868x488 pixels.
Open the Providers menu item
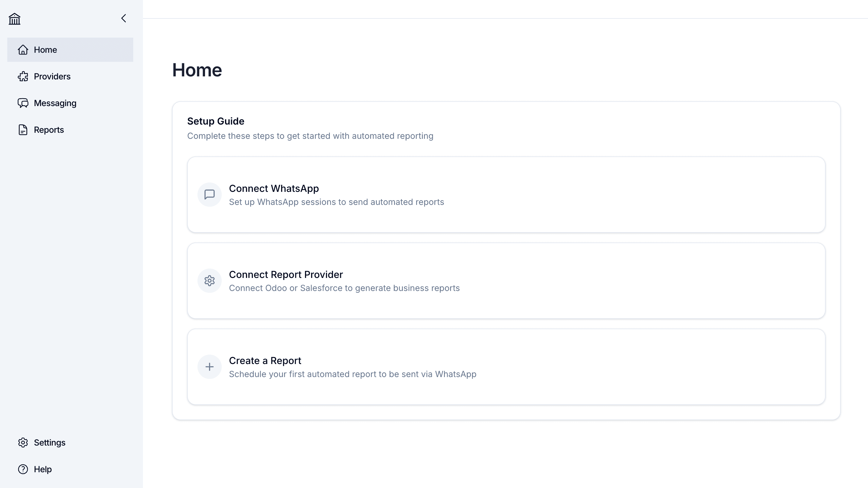(x=52, y=77)
